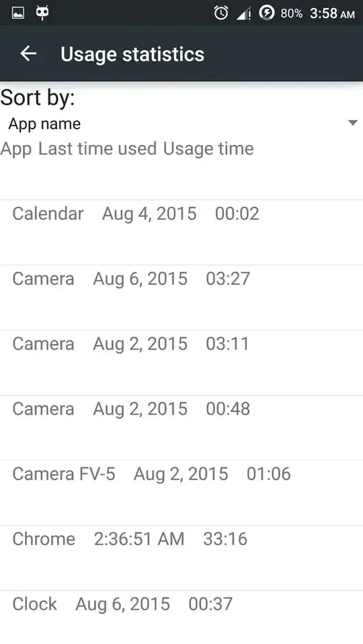Image resolution: width=363 pixels, height=644 pixels.
Task: Select the Chrome usage entry
Action: [x=182, y=558]
